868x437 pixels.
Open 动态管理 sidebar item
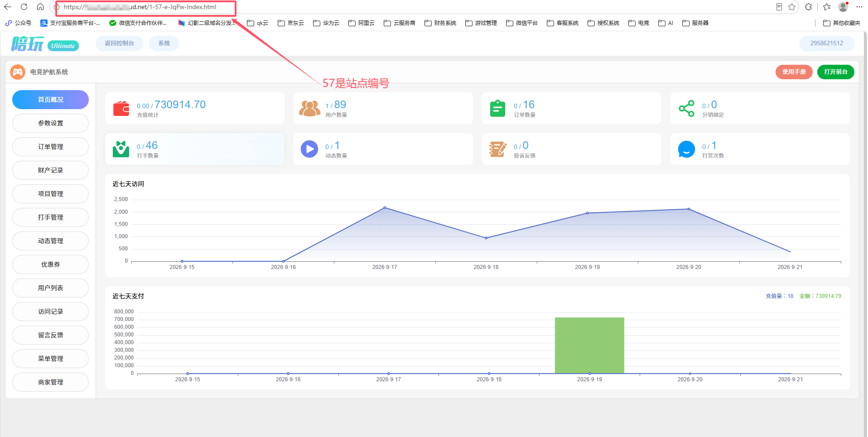[x=50, y=241]
